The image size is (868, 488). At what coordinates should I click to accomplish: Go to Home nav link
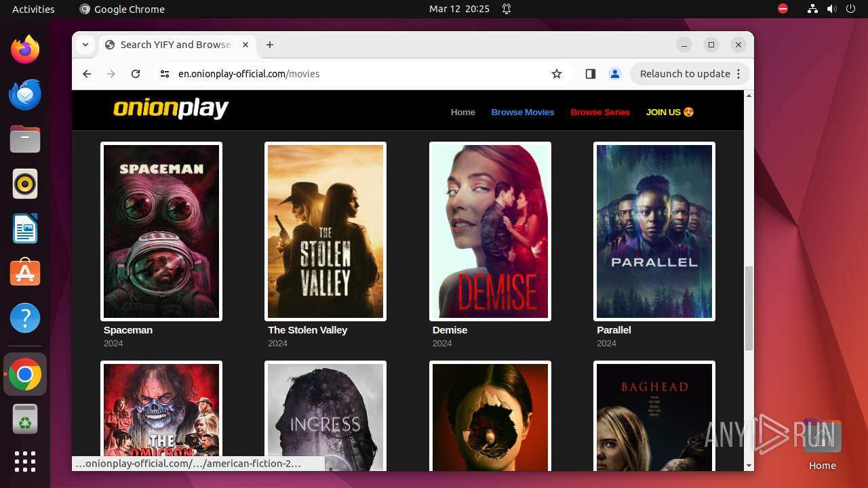[463, 113]
